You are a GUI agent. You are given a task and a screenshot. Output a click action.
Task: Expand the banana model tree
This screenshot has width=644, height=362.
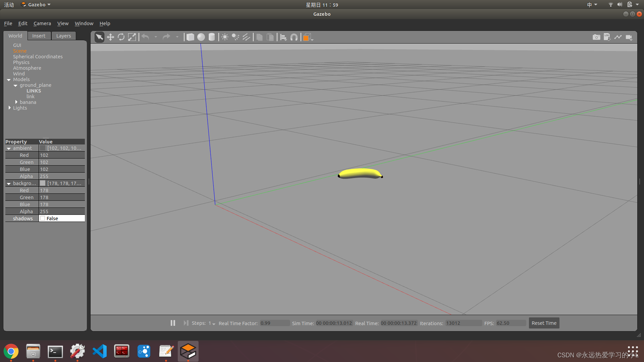(x=16, y=102)
